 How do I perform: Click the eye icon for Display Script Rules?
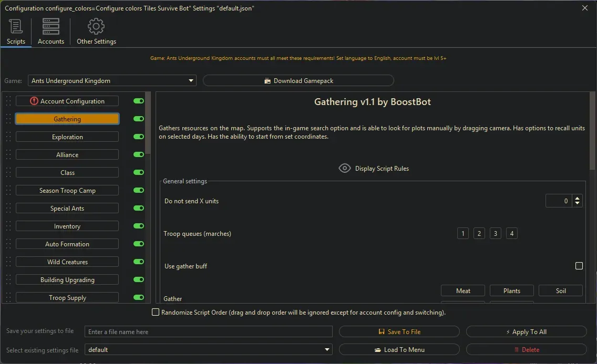point(345,169)
